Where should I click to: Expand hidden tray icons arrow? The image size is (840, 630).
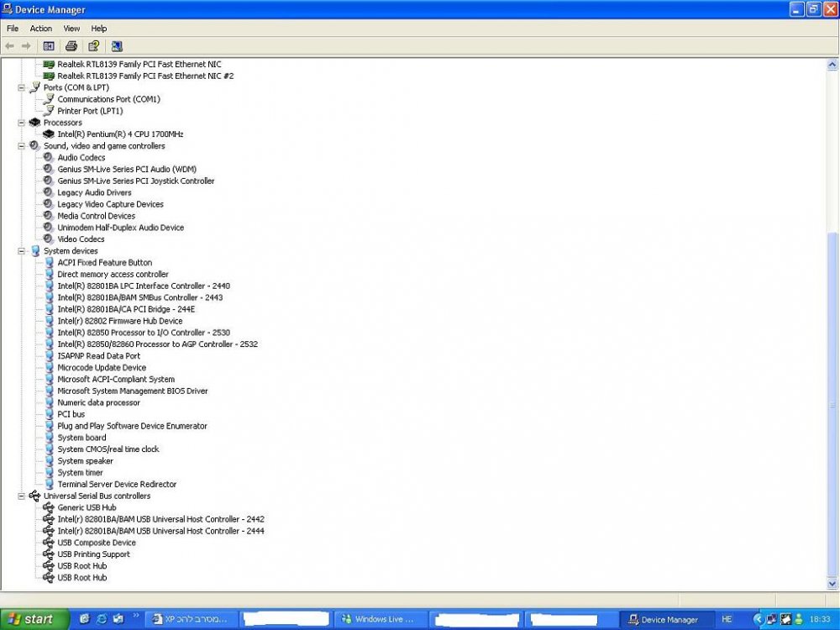(x=758, y=619)
